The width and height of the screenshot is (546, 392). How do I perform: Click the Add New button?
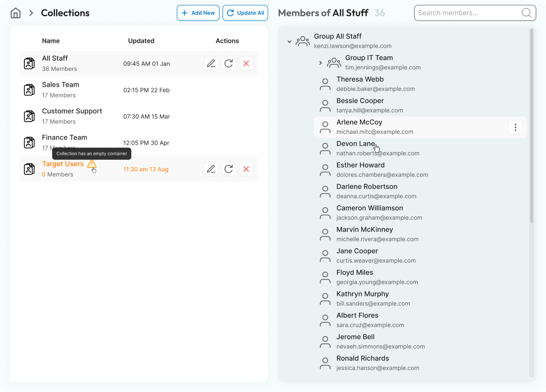[x=198, y=13]
